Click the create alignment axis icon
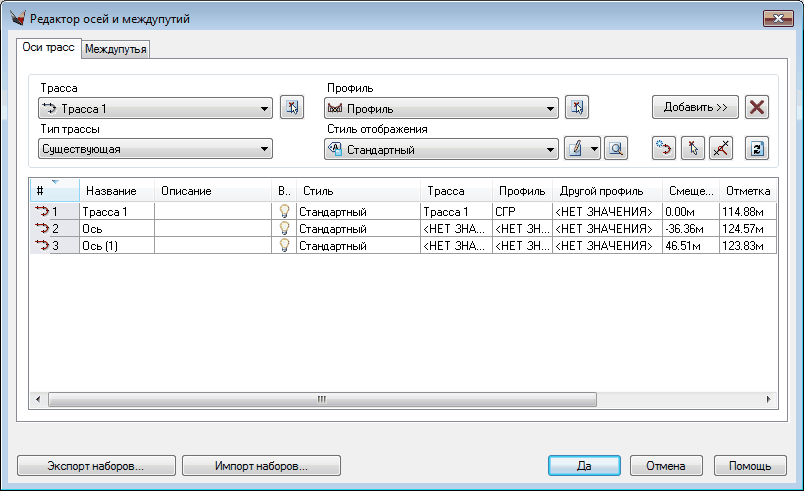Screen dimensions: 804x491 click(x=663, y=149)
